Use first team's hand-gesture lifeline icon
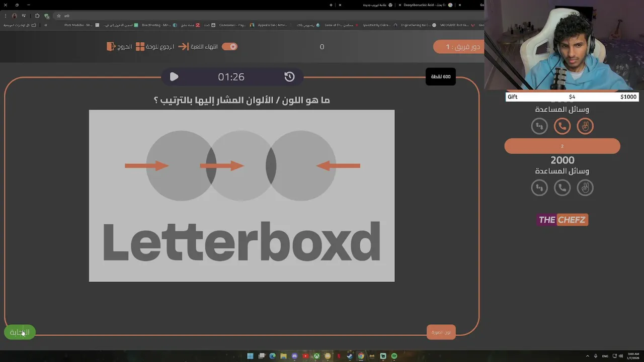 585,126
